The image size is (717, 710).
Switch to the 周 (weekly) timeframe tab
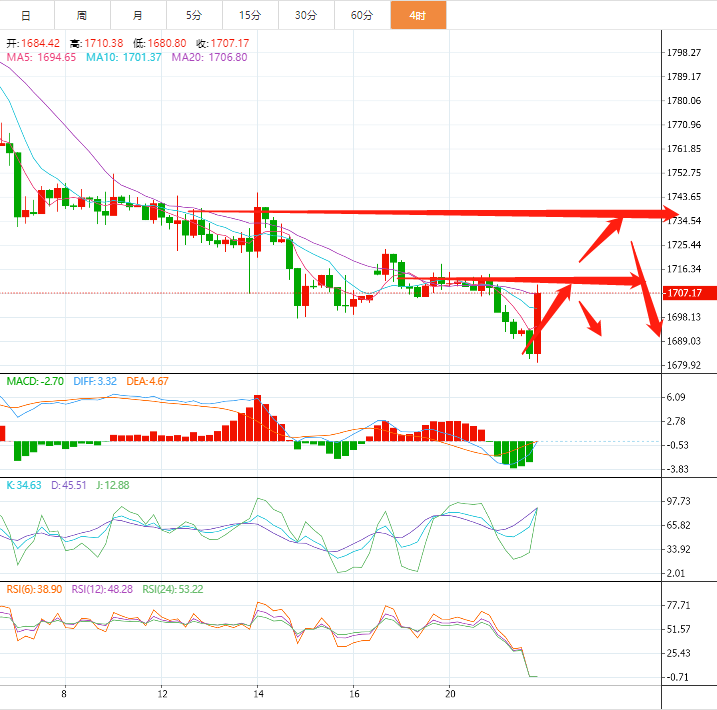82,15
